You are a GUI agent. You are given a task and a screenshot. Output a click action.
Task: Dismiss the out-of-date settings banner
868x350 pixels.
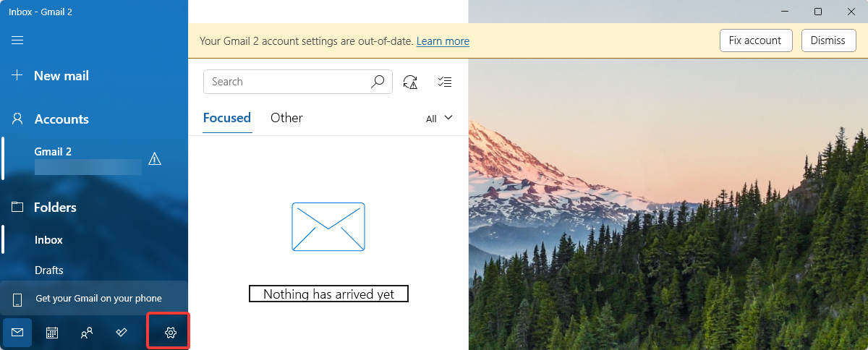828,40
